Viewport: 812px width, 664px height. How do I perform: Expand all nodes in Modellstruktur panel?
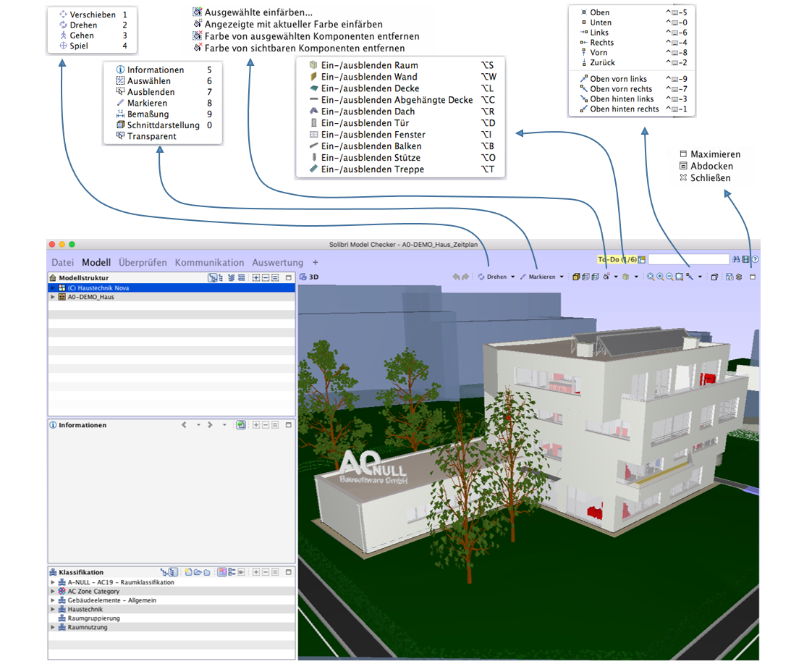point(255,278)
